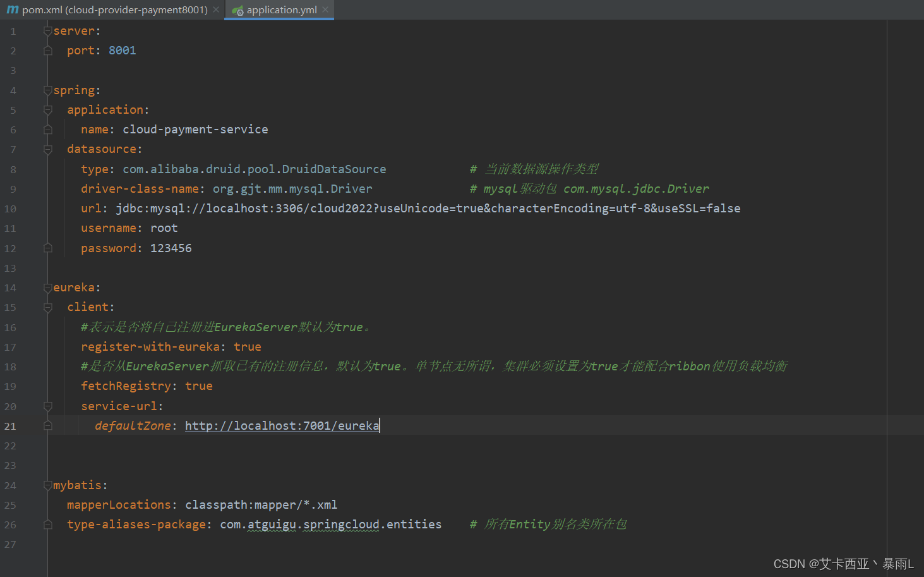Screen dimensions: 924x577
Task: Click fold end marker on port line
Action: [x=47, y=51]
